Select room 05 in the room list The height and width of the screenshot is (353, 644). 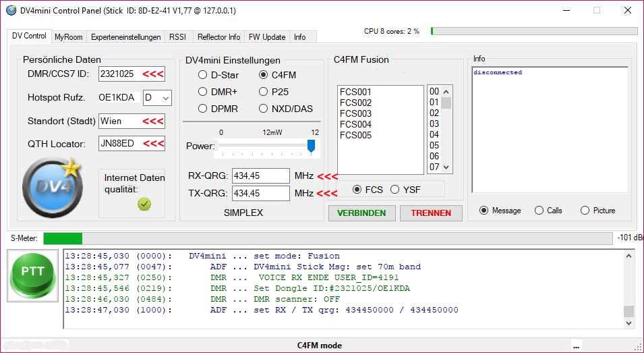click(x=434, y=146)
